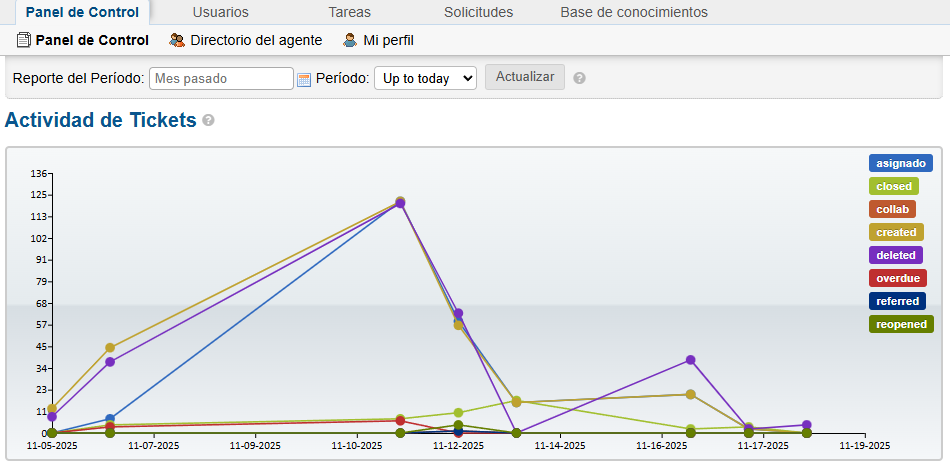The width and height of the screenshot is (950, 473).
Task: Open the Tareas tab
Action: [x=349, y=12]
